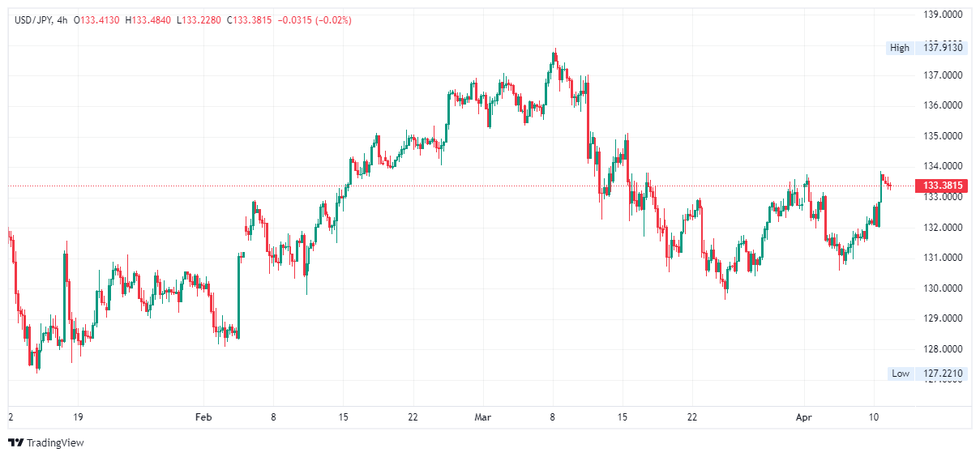Click the "Low" tag label
Image resolution: width=980 pixels, height=457 pixels.
click(x=901, y=374)
